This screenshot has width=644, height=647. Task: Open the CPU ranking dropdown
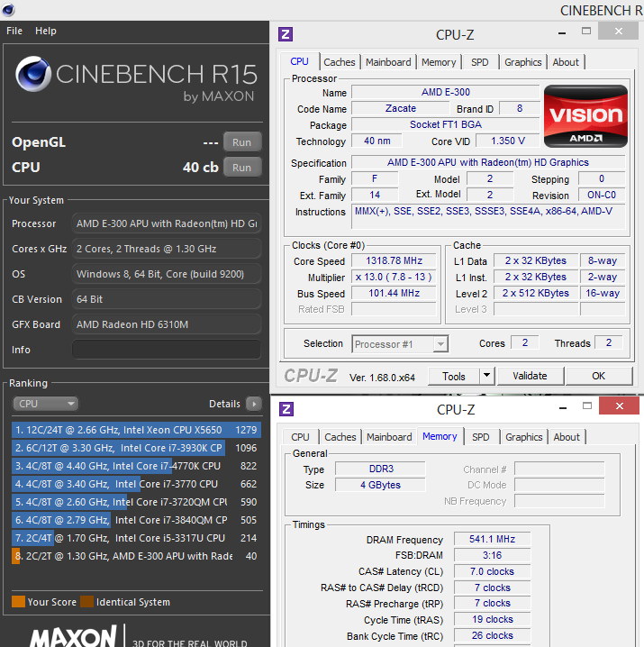45,404
